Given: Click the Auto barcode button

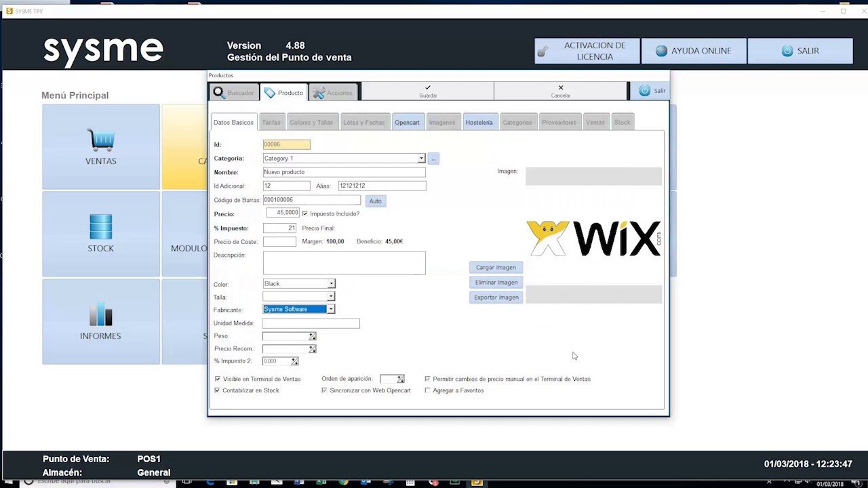Looking at the screenshot, I should [x=375, y=201].
